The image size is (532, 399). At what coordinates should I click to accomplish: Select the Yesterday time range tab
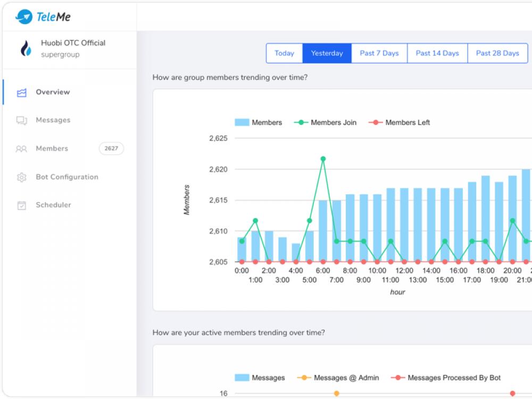point(327,53)
